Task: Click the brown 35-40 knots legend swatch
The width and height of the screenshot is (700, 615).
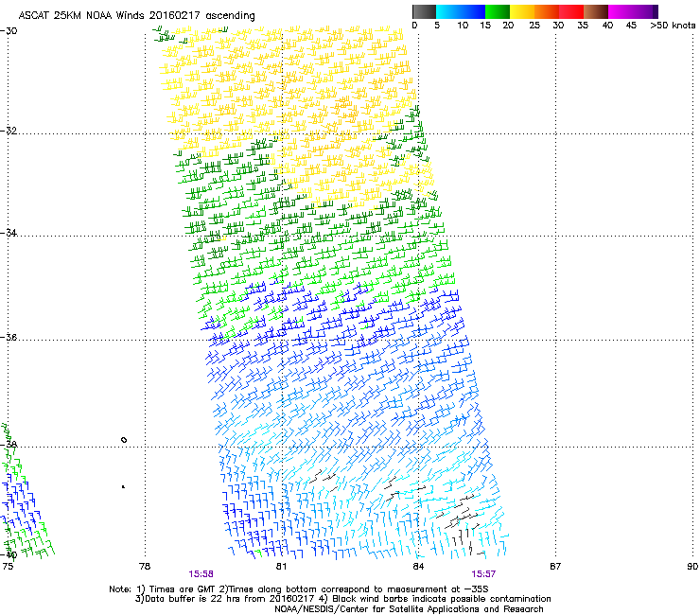Action: click(596, 11)
